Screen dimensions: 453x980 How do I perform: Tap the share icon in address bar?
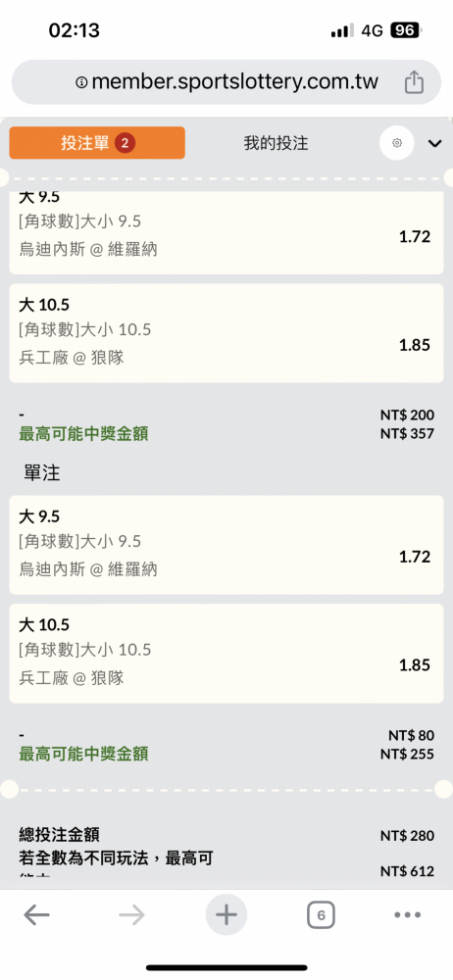[x=414, y=82]
